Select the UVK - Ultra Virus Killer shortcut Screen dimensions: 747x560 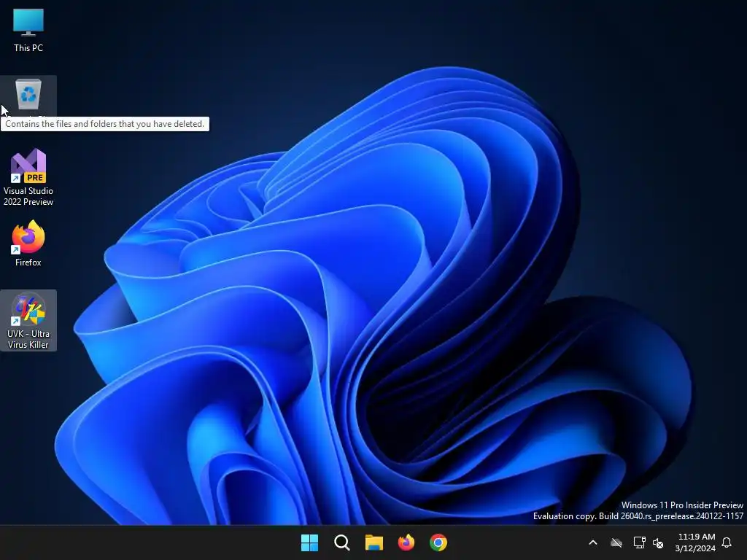pyautogui.click(x=28, y=321)
